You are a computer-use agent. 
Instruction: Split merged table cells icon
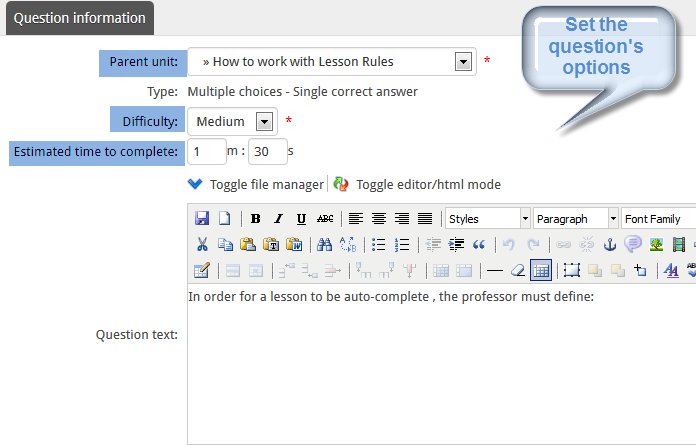tap(441, 270)
